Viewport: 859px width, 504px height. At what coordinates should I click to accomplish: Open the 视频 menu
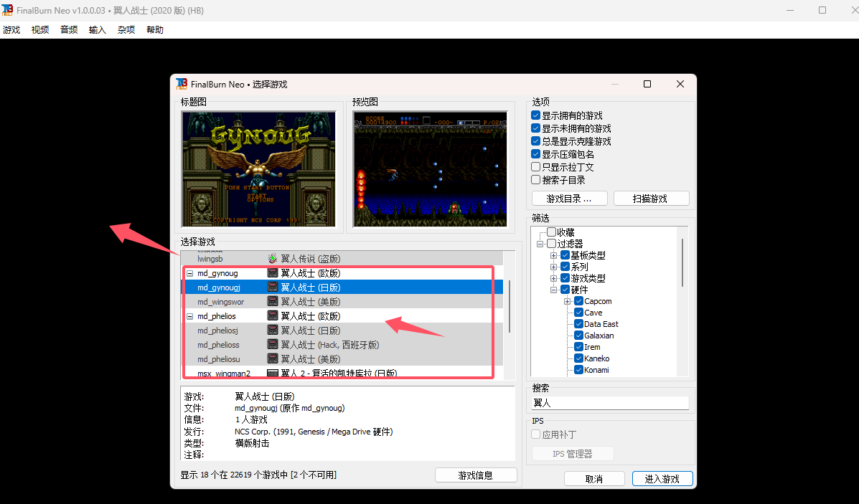[x=40, y=29]
